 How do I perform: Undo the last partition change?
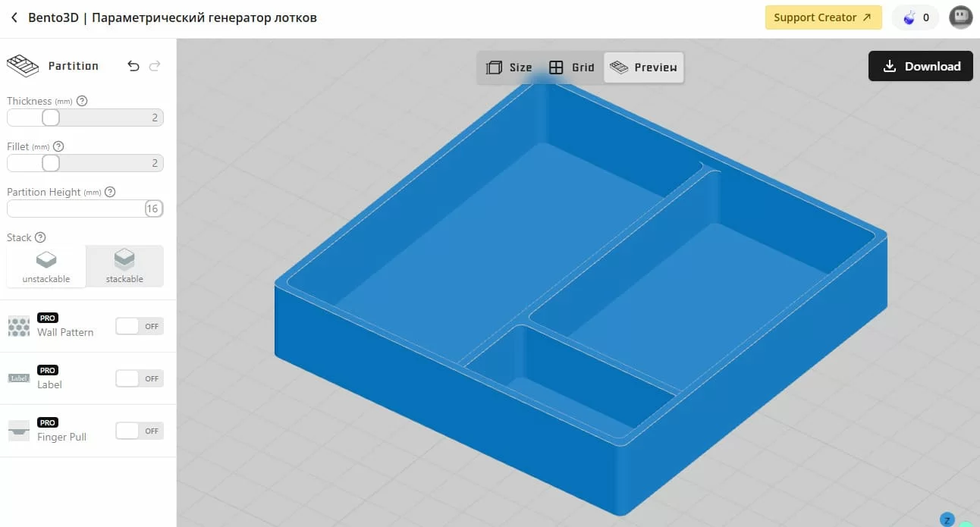coord(133,66)
